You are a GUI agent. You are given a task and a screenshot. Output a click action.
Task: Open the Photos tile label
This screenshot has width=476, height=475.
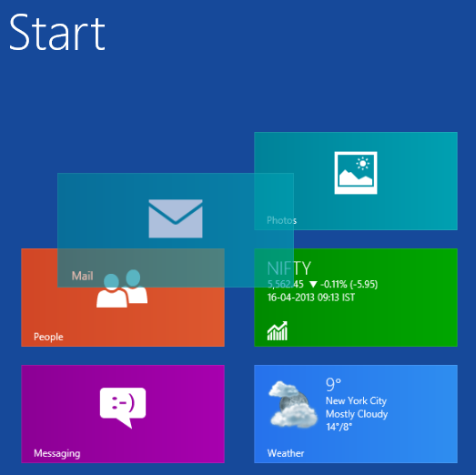point(282,220)
